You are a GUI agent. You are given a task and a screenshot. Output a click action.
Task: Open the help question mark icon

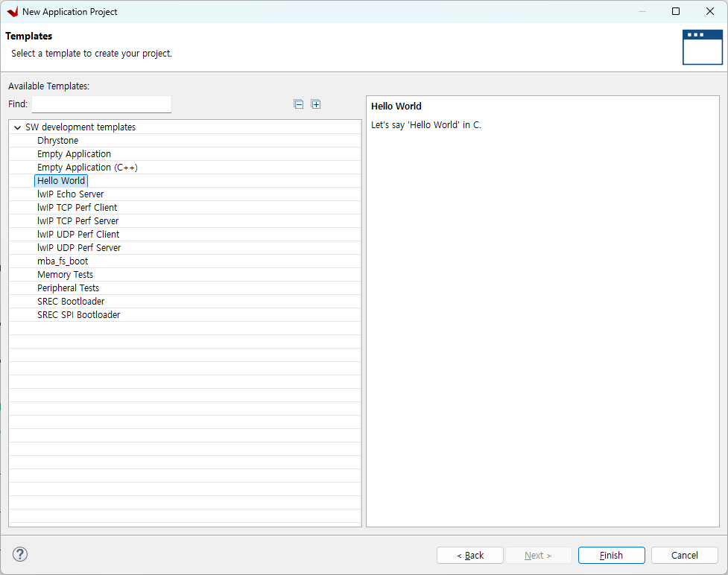pyautogui.click(x=20, y=554)
